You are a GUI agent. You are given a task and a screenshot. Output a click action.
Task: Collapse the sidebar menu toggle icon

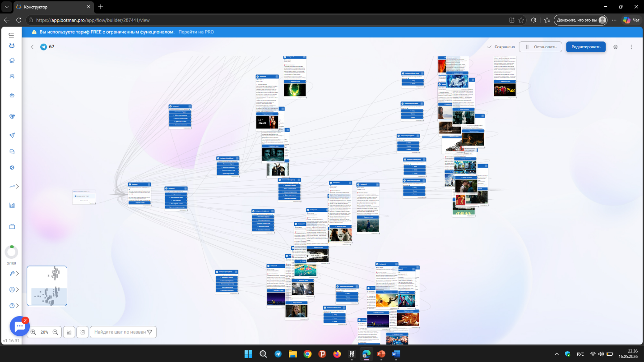click(12, 35)
